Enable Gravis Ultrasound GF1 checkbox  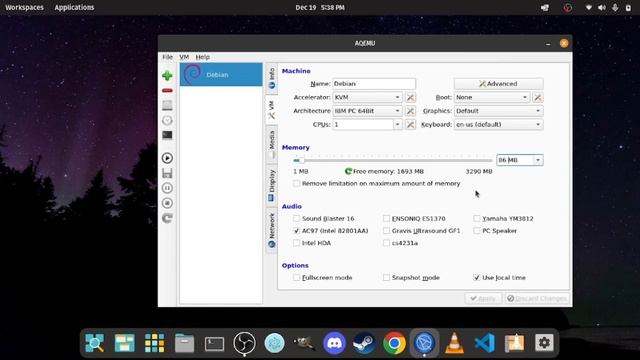(x=386, y=231)
